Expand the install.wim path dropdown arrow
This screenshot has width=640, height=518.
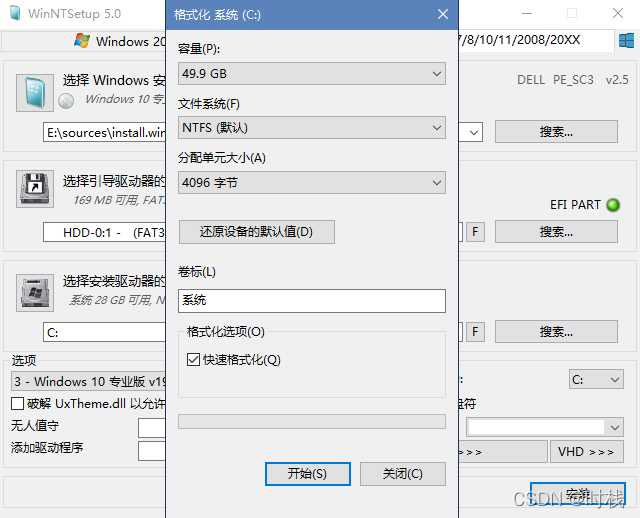click(473, 133)
